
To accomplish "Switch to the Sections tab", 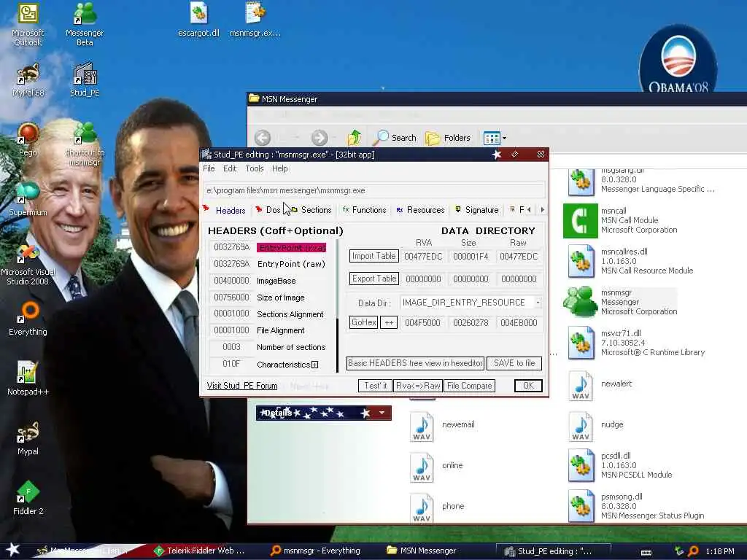I will [x=311, y=210].
